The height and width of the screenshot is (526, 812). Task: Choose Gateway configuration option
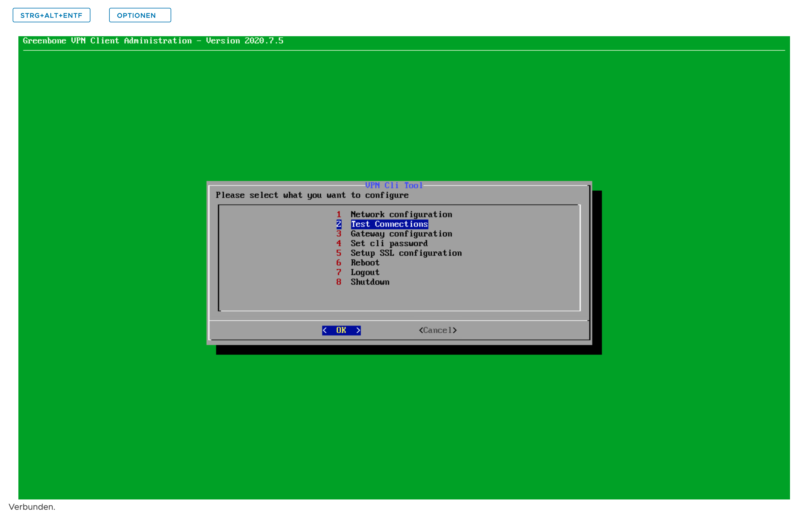point(395,234)
